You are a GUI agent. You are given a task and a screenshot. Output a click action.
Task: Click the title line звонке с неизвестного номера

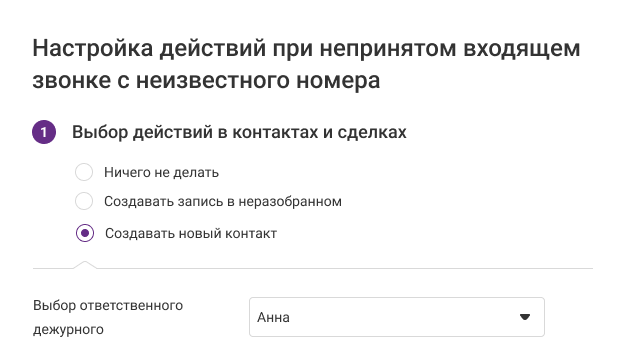tap(206, 80)
